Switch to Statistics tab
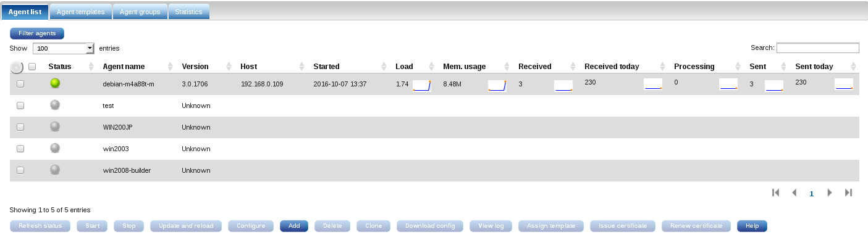868x237 pixels. click(x=188, y=12)
